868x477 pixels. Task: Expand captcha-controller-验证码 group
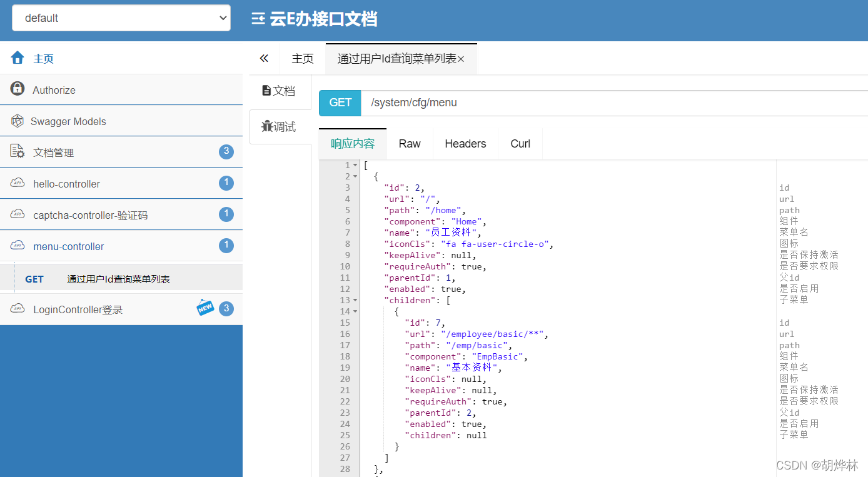pos(121,214)
